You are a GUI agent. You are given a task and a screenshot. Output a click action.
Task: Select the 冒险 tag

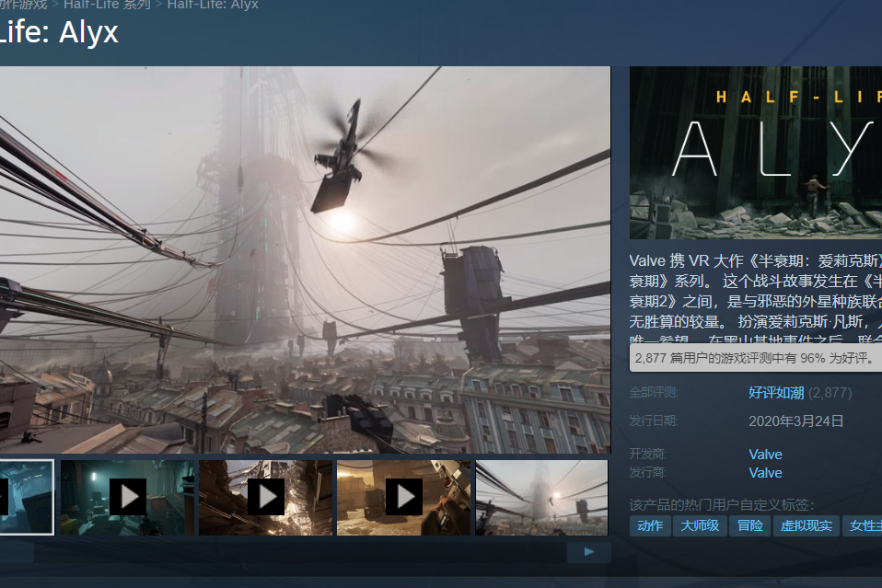click(749, 525)
